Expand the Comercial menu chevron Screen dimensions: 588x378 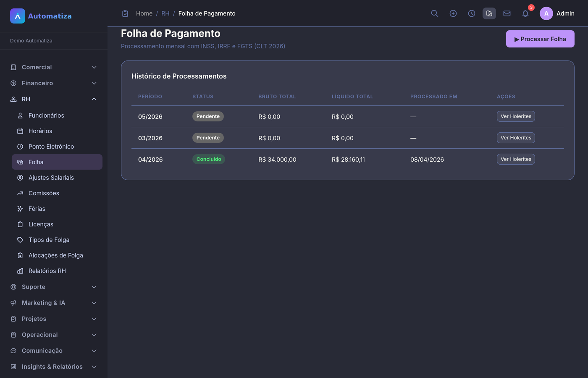click(x=94, y=67)
